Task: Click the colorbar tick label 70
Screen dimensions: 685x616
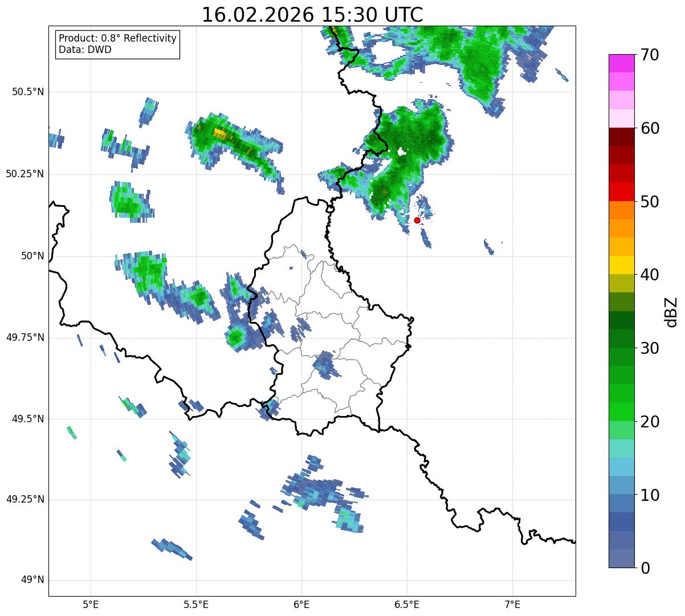Action: [649, 55]
